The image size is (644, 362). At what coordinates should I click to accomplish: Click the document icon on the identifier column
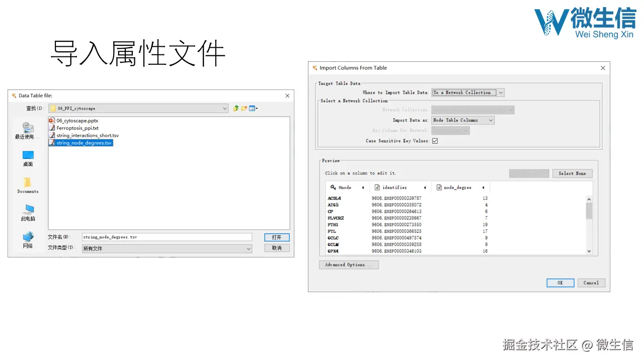[377, 187]
